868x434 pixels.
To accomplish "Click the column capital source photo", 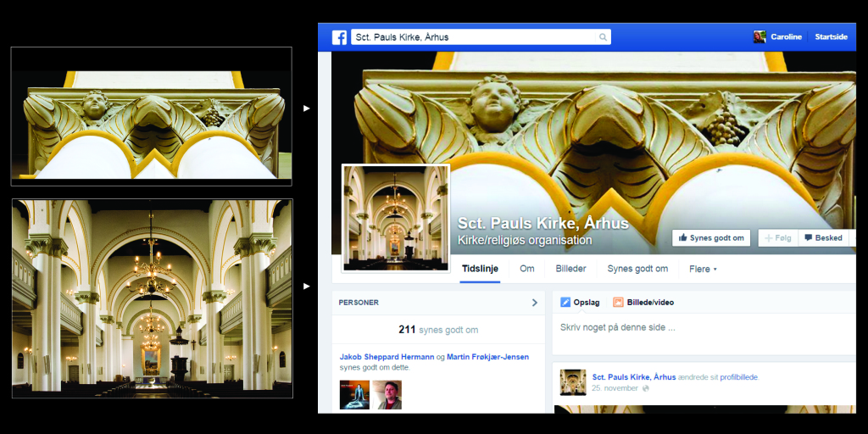I will tap(151, 116).
